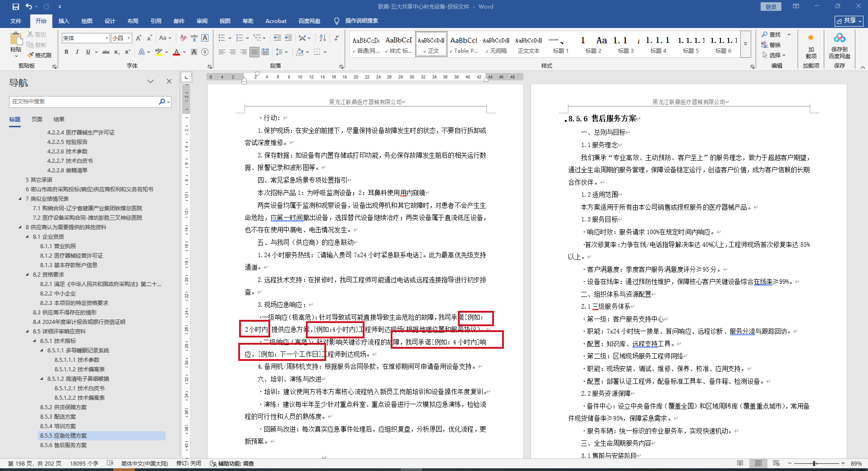Open the Select (选择) dropdown
This screenshot has height=471, width=868.
[774, 55]
